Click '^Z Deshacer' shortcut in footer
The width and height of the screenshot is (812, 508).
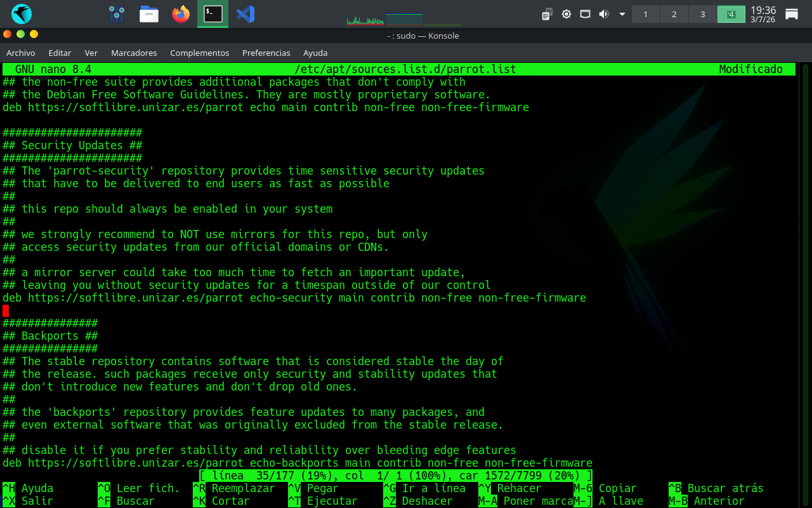(418, 501)
